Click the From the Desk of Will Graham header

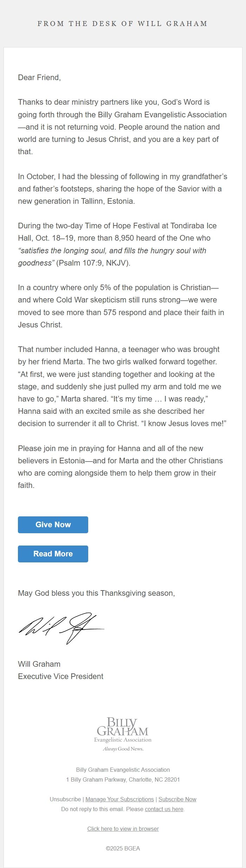coord(123,24)
